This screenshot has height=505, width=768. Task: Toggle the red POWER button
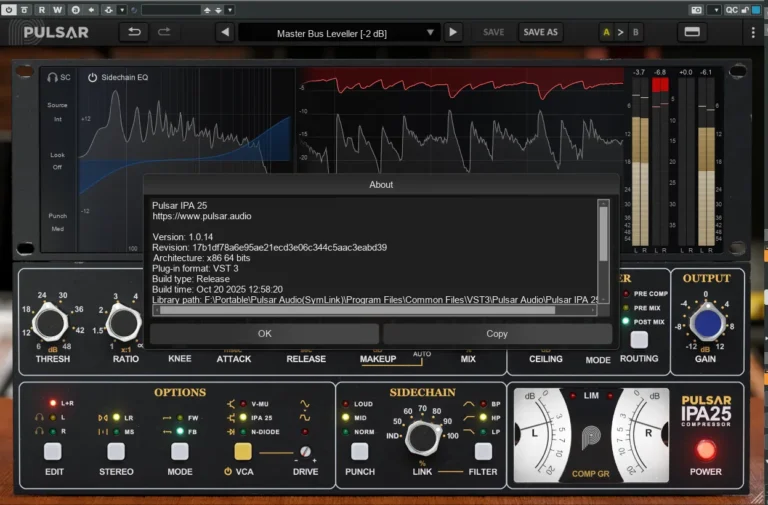click(706, 449)
